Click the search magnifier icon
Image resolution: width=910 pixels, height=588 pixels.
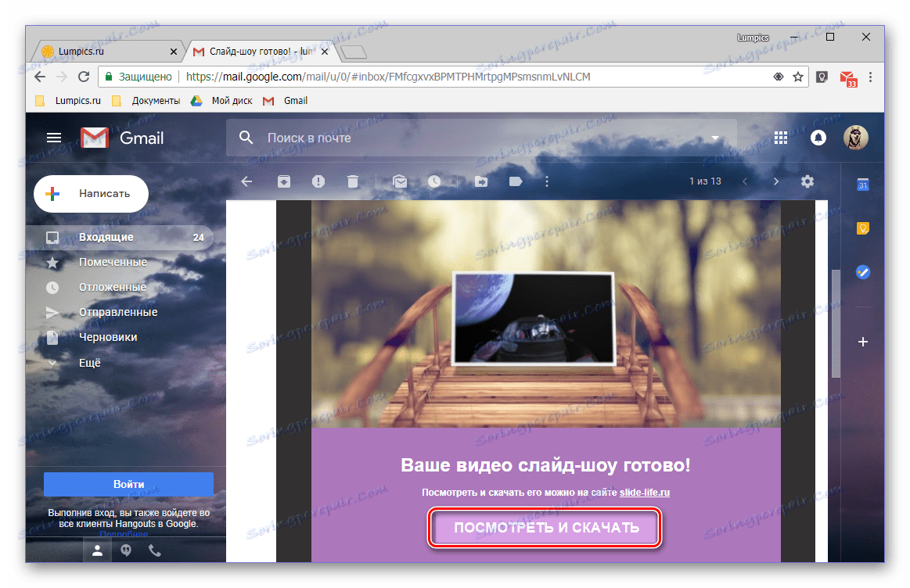(246, 138)
